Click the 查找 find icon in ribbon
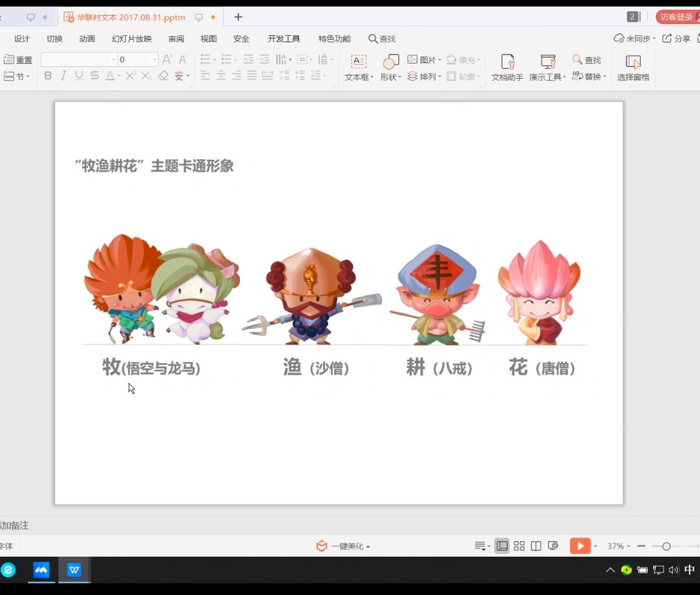 click(586, 60)
